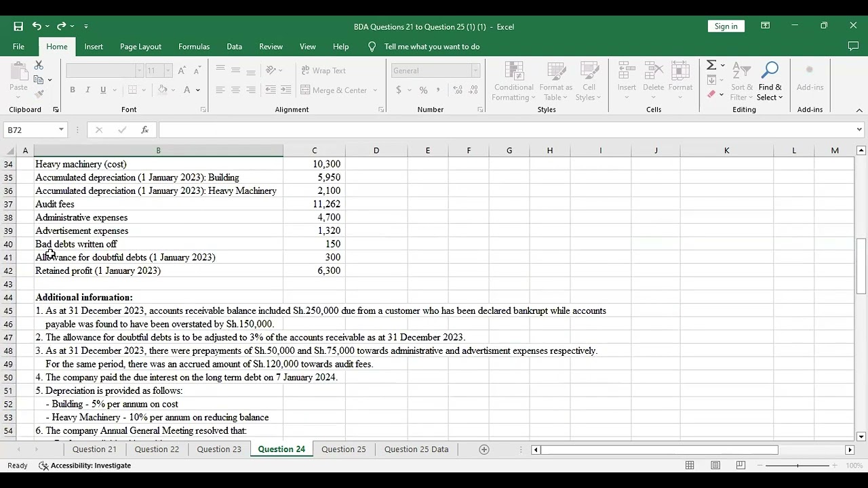The width and height of the screenshot is (868, 488).
Task: Switch to Review ribbon tab
Action: pyautogui.click(x=271, y=47)
